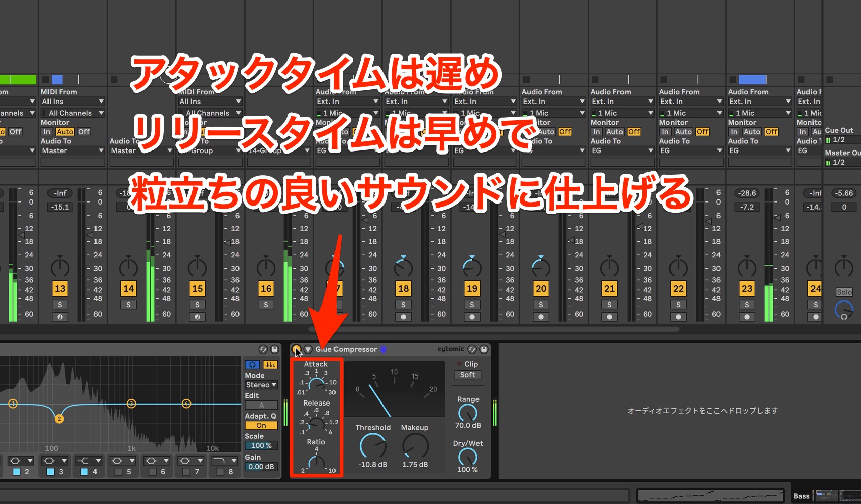Toggle the Soft clip button

468,375
